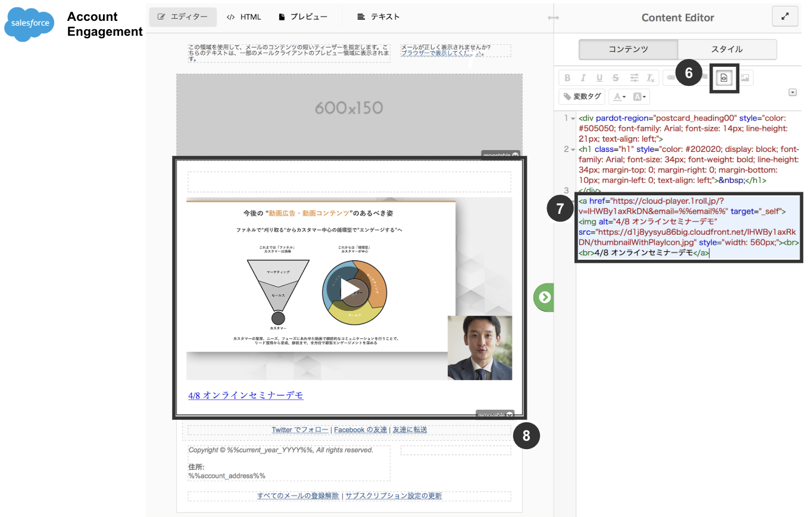This screenshot has height=517, width=812.
Task: Switch to the スタイル tab
Action: point(727,49)
